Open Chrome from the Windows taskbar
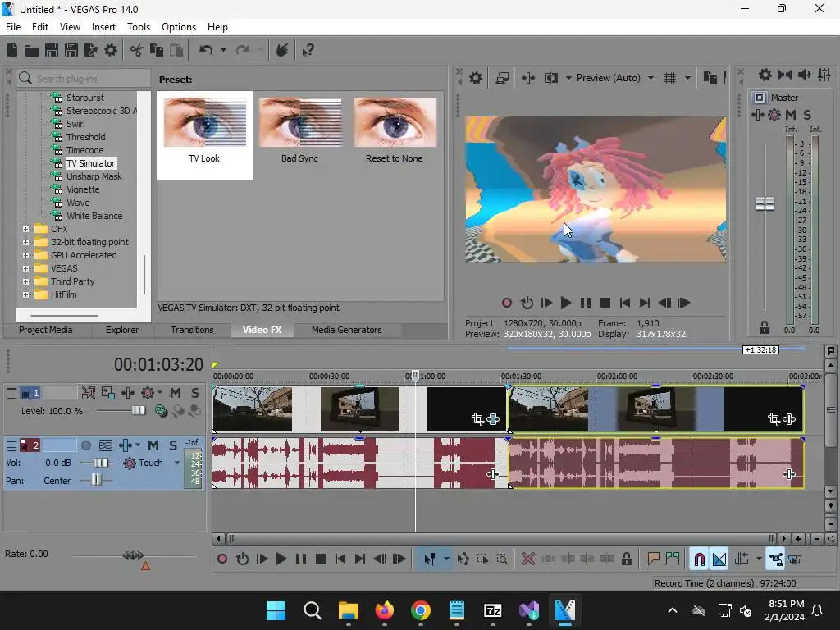The image size is (840, 630). pos(421,610)
